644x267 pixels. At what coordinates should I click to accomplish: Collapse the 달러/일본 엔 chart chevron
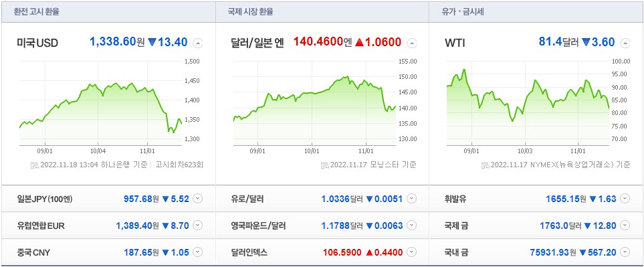pos(411,43)
